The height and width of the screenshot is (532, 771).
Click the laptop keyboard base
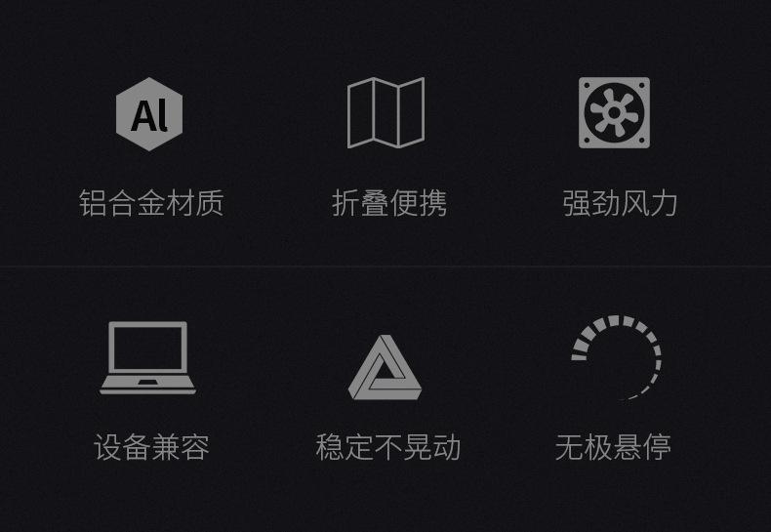[x=148, y=385]
